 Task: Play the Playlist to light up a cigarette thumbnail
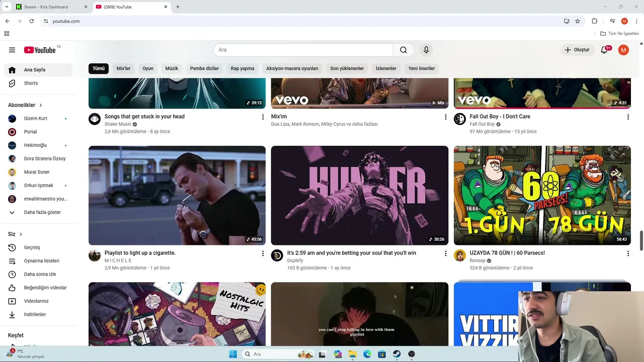(177, 196)
